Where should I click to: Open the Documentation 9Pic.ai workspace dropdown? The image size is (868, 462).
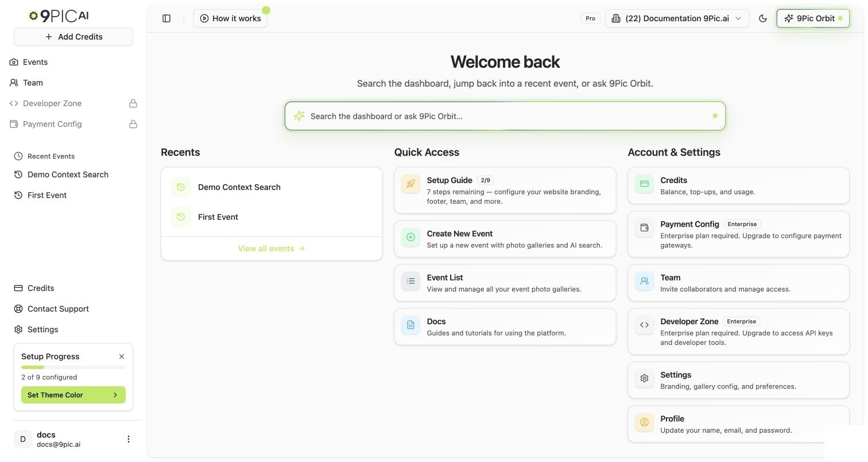(677, 18)
